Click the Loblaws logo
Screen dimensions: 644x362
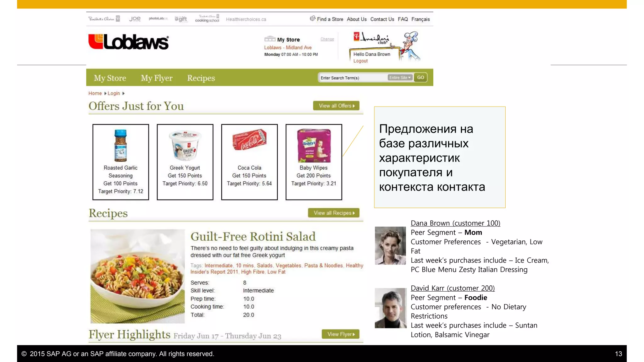128,42
